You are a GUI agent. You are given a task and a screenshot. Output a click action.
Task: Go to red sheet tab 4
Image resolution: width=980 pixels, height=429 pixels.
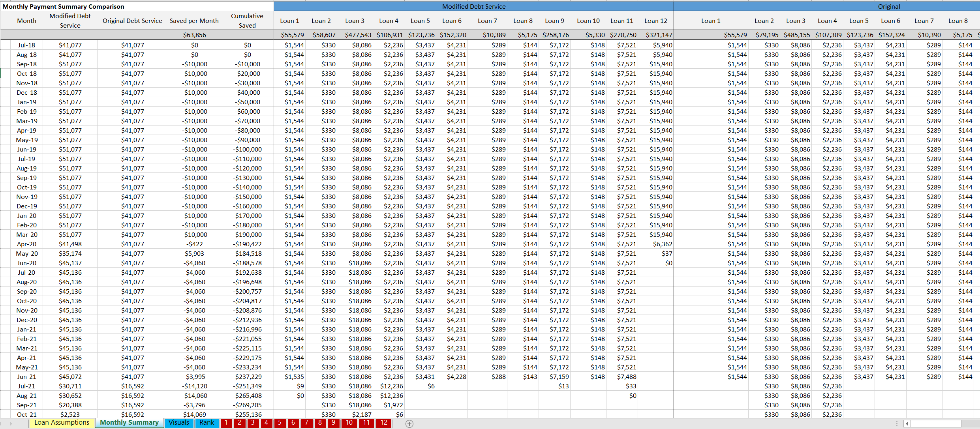click(266, 423)
